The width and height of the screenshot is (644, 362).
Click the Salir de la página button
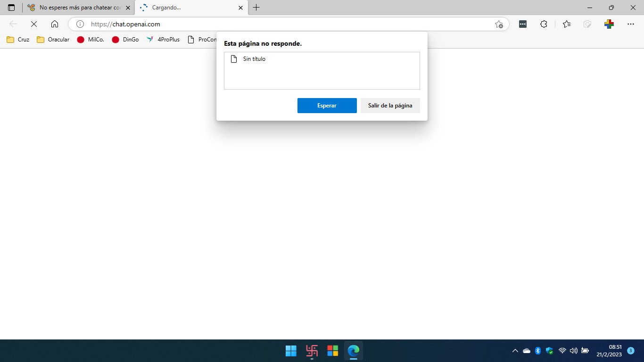click(390, 106)
